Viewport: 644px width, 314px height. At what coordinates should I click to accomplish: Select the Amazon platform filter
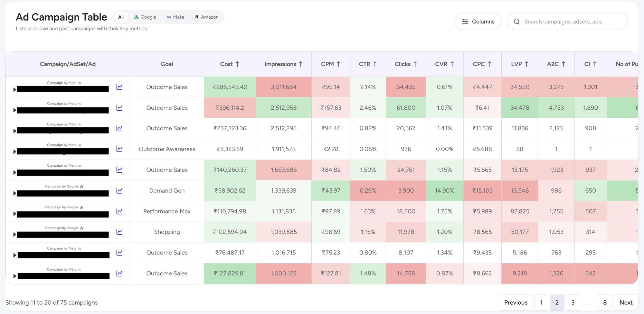point(206,17)
